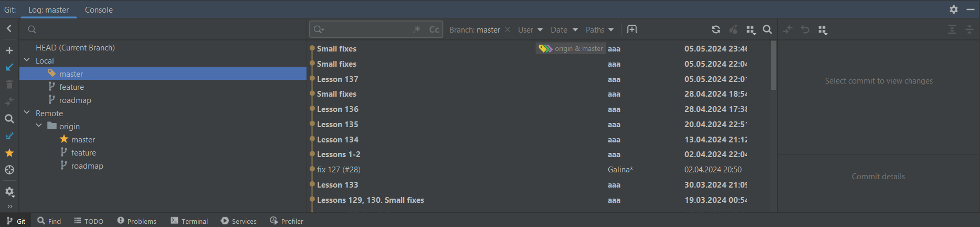Click the New Branch plus icon
980x227 pixels.
coord(9,50)
